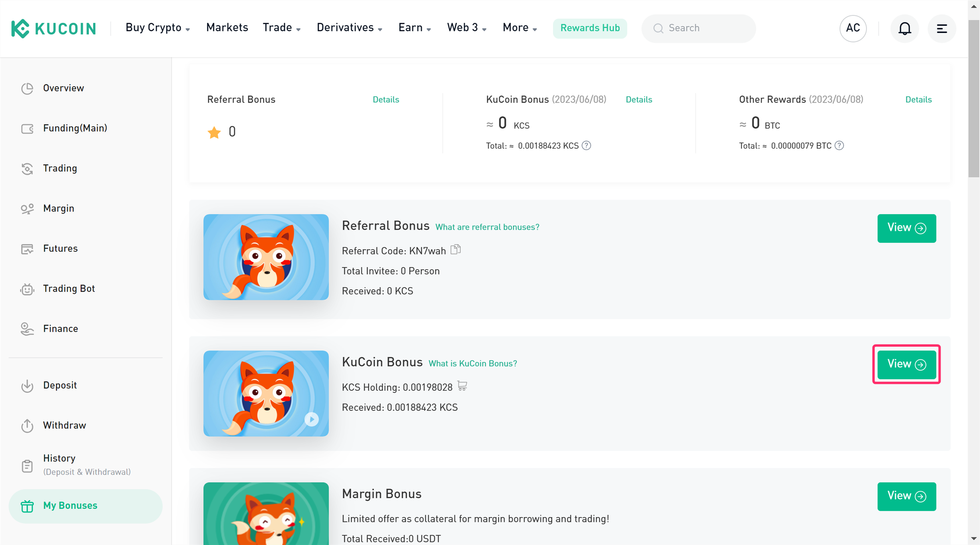This screenshot has width=980, height=545.
Task: Click the scrollbar down arrow
Action: (x=974, y=539)
